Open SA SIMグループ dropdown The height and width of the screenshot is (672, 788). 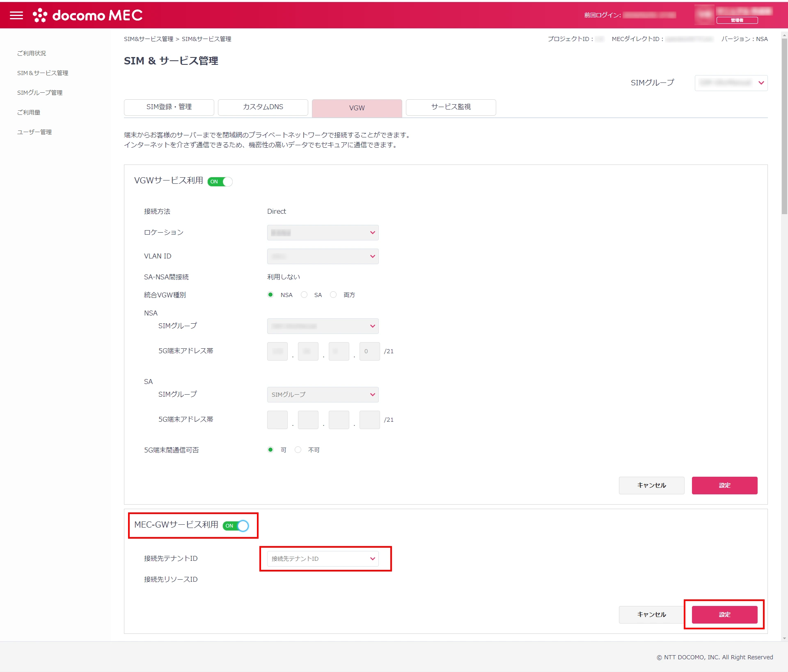coord(323,395)
